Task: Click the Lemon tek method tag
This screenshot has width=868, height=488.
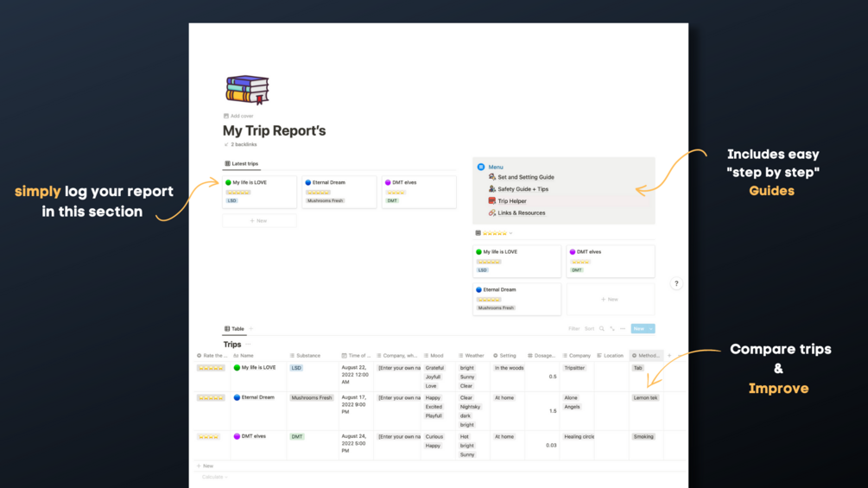Action: [645, 398]
